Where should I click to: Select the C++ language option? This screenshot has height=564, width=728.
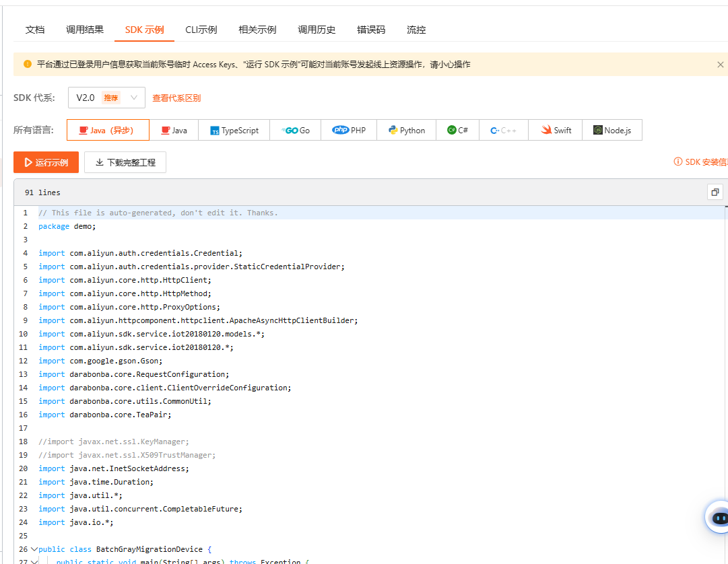pos(503,131)
